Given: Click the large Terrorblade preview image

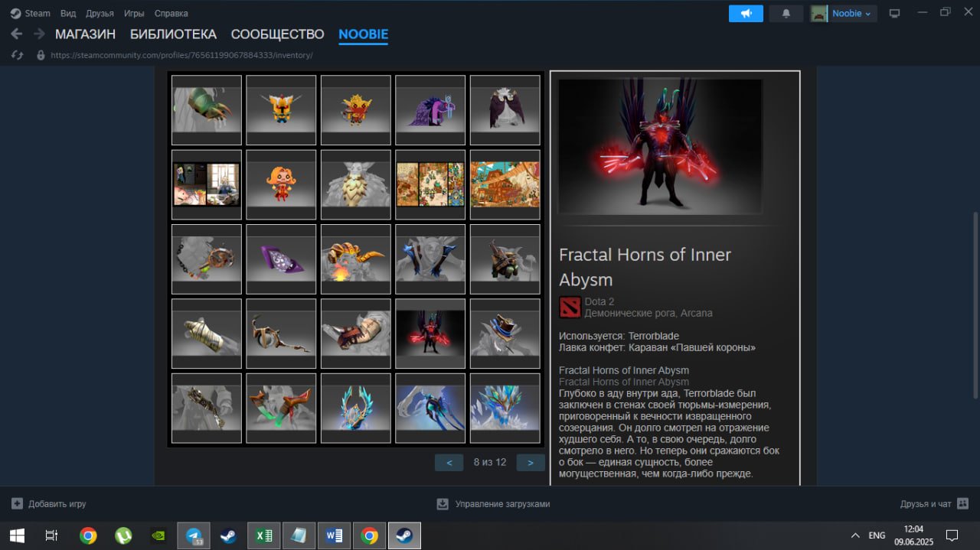Looking at the screenshot, I should point(660,147).
